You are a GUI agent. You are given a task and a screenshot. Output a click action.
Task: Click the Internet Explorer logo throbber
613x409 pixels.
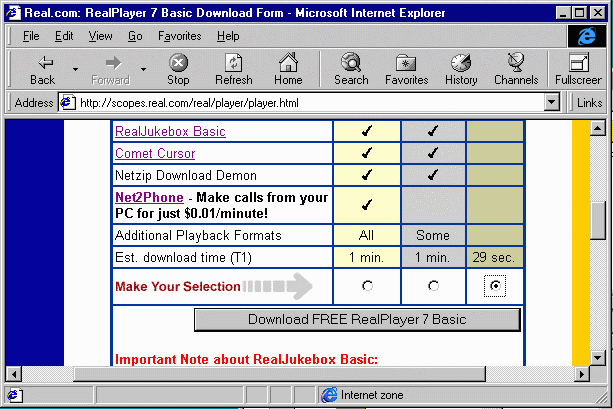[586, 36]
